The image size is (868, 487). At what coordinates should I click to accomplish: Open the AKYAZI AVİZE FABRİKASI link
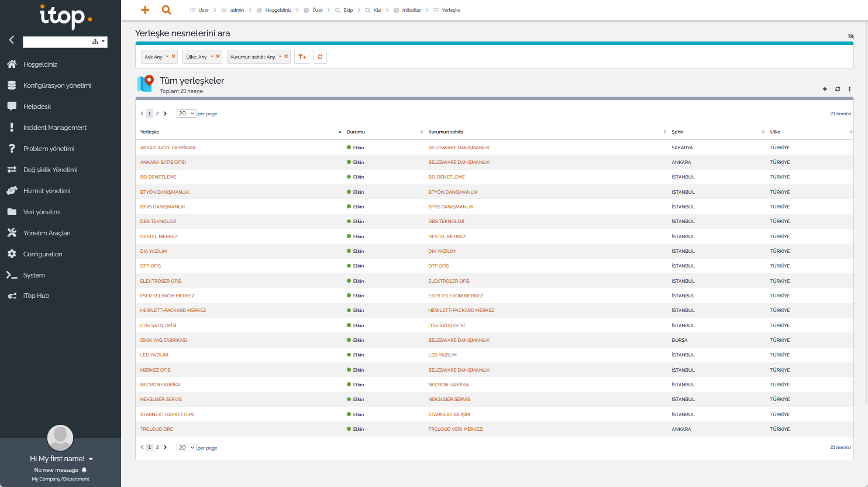(168, 148)
